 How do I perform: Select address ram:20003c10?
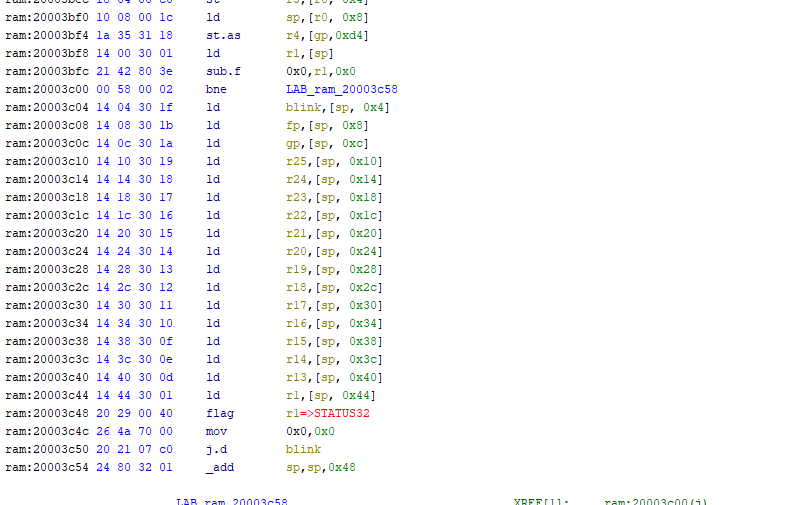pos(47,161)
